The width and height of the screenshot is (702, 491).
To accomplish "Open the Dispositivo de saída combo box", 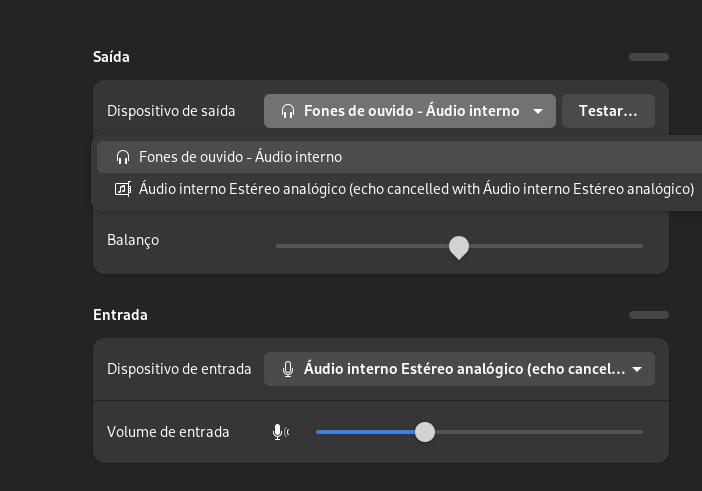I will pos(410,111).
